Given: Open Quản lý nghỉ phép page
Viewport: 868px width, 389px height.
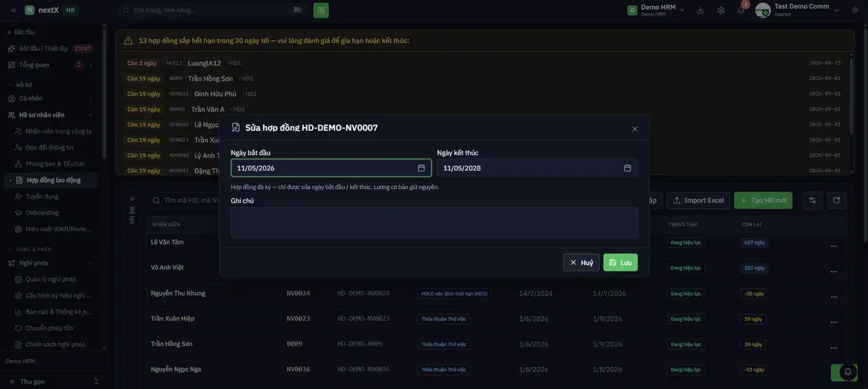Looking at the screenshot, I should [51, 279].
